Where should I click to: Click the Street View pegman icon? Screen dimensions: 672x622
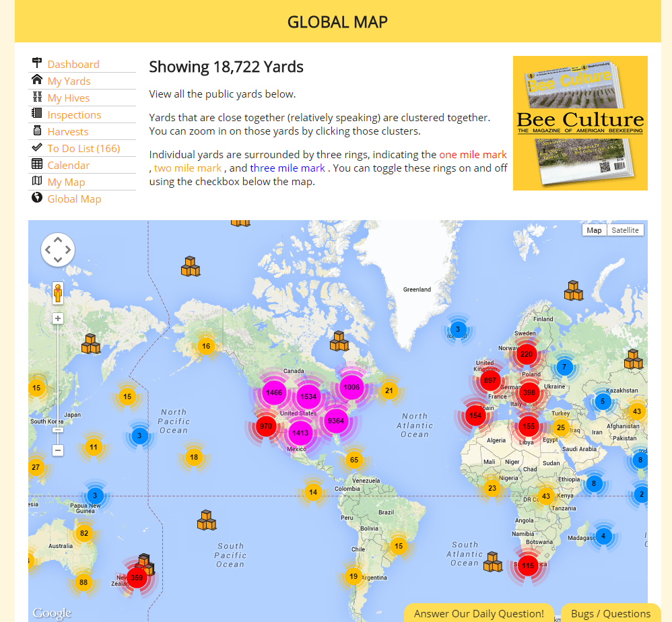[x=58, y=293]
